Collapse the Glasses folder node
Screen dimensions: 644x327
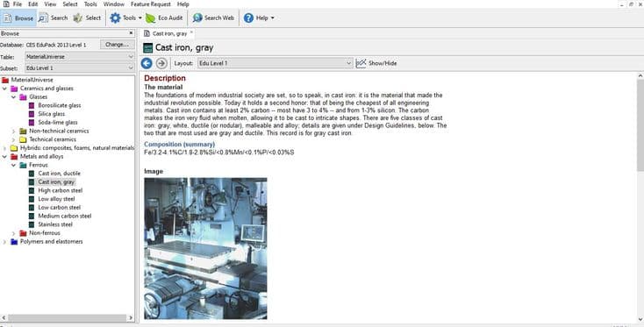[13, 96]
